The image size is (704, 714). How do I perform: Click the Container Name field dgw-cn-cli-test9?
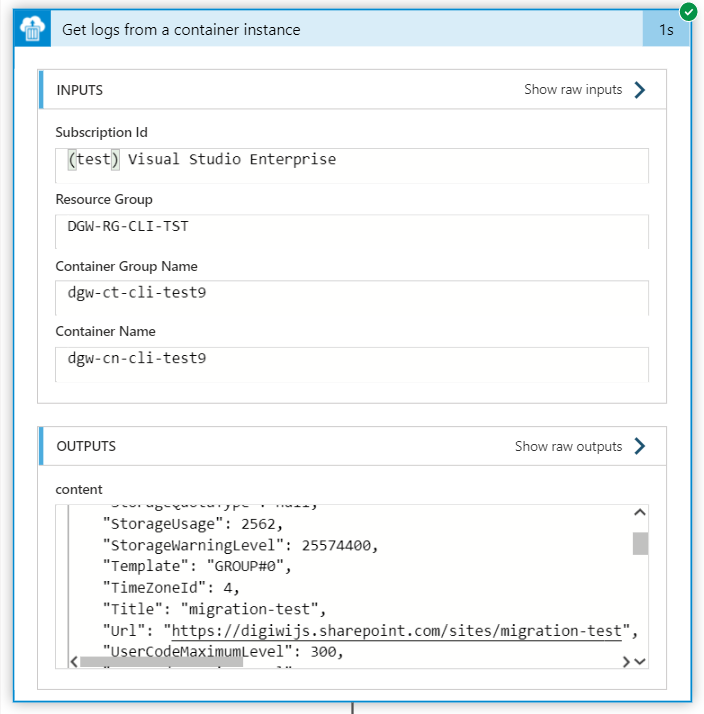click(x=352, y=364)
